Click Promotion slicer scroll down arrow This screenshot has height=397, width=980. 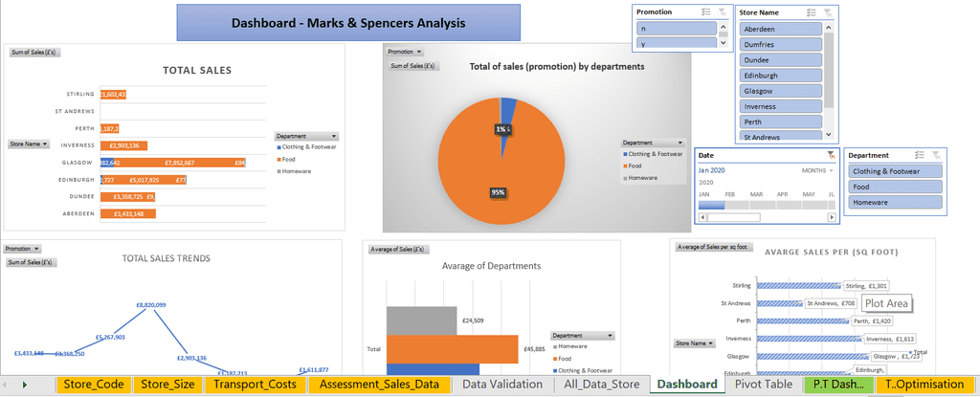click(724, 43)
